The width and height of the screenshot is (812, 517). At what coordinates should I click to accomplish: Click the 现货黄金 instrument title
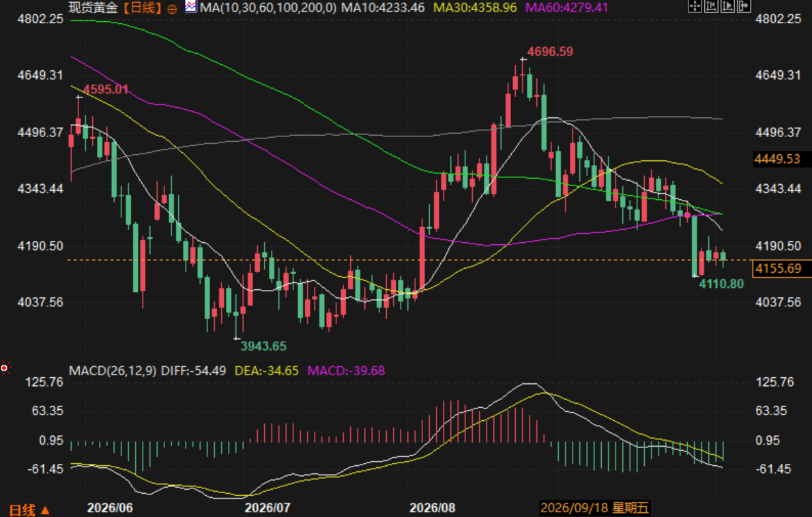93,8
